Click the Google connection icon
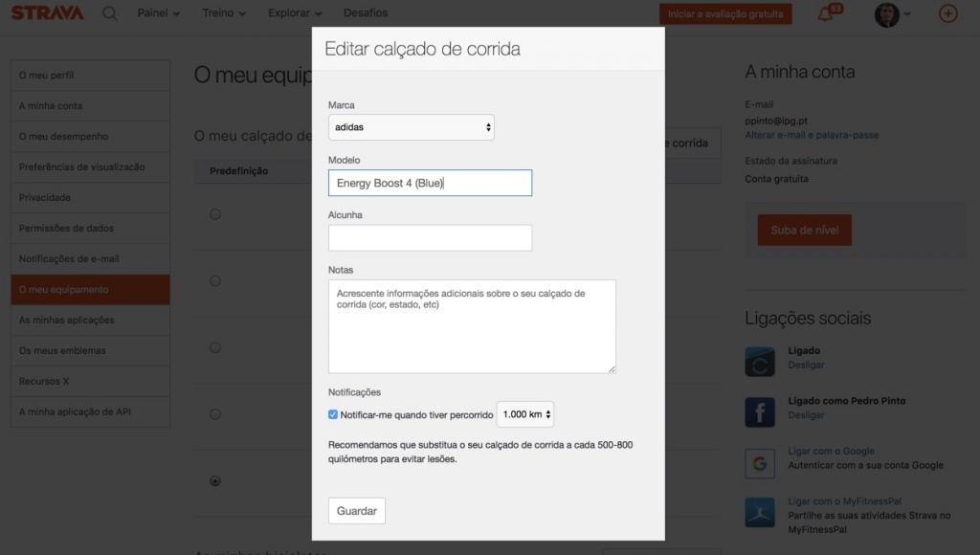This screenshot has width=980, height=555. click(760, 462)
